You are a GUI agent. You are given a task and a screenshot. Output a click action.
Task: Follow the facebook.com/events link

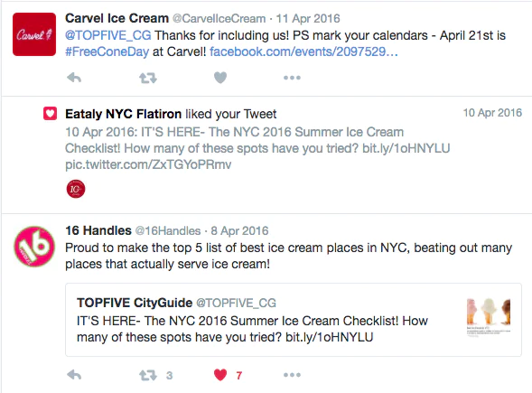pyautogui.click(x=303, y=51)
